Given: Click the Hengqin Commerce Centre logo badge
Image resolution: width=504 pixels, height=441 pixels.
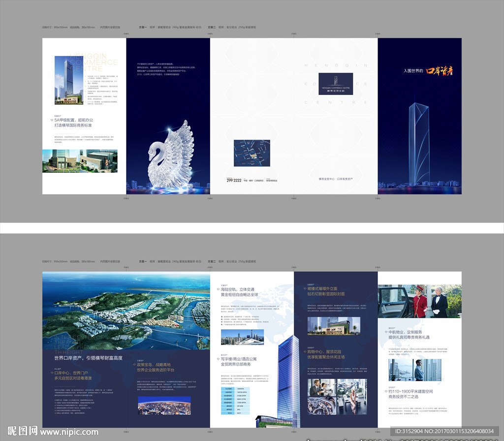Looking at the screenshot, I should coord(336,84).
